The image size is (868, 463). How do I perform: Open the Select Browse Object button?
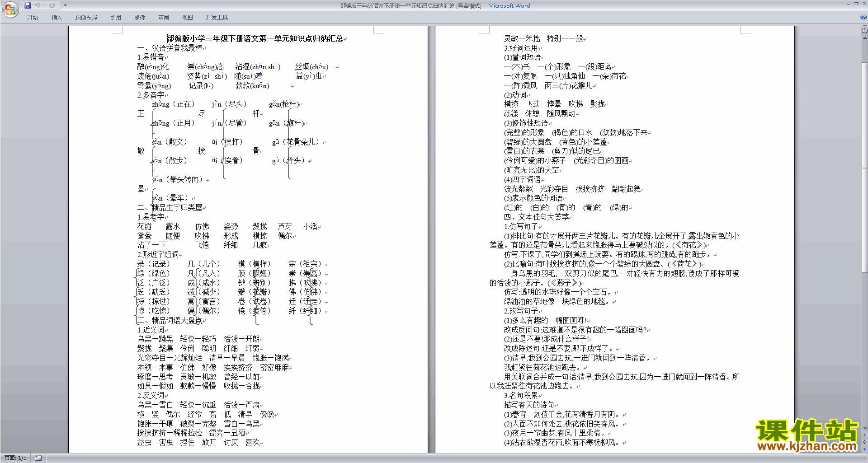pos(865,442)
